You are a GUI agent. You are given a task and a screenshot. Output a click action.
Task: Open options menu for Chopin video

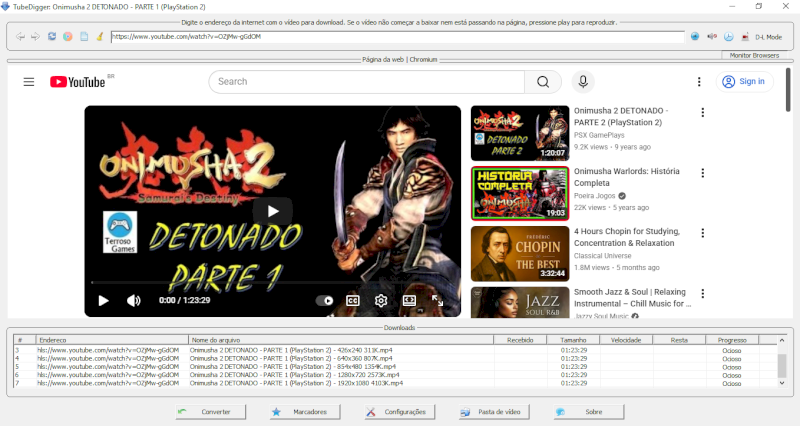click(x=702, y=234)
